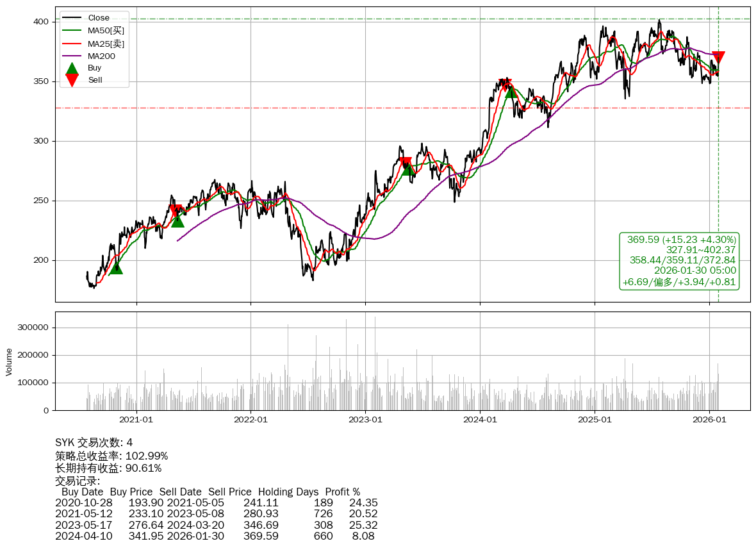Click the 2025-01 x-axis date label
Image resolution: width=756 pixels, height=548 pixels.
[x=595, y=420]
